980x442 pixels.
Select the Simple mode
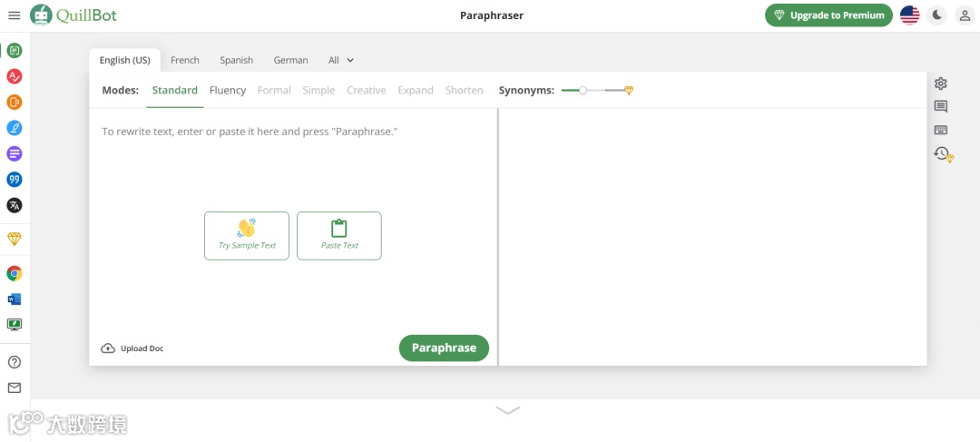[x=318, y=90]
